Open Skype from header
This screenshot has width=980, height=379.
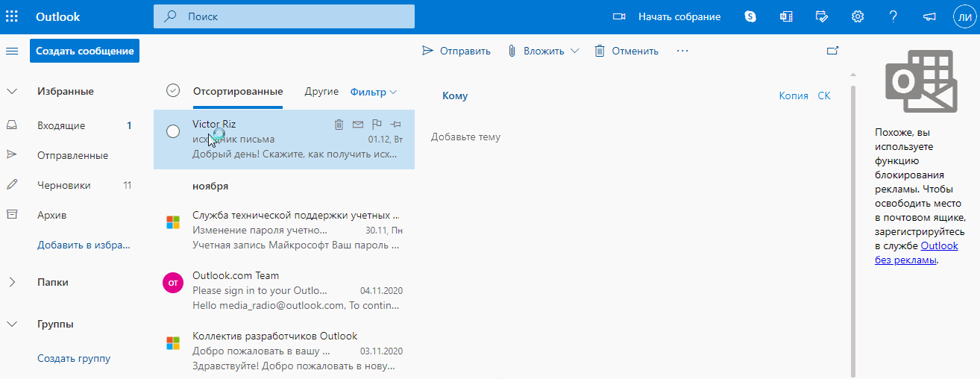(750, 16)
